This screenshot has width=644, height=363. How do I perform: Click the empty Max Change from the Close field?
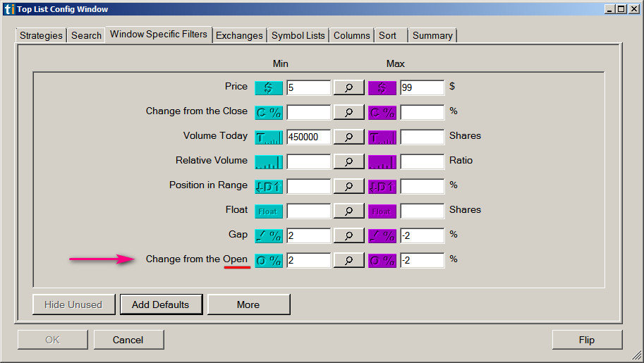pos(423,112)
